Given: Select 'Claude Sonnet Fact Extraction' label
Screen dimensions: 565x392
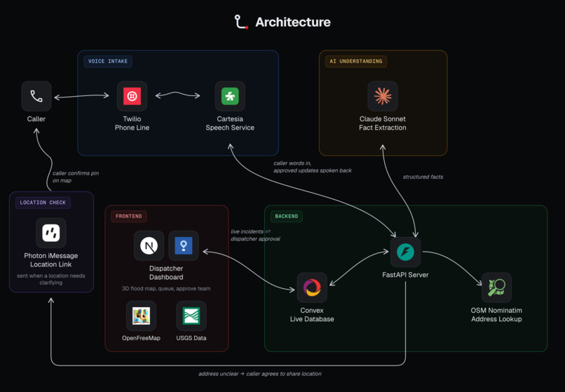Looking at the screenshot, I should (x=383, y=123).
